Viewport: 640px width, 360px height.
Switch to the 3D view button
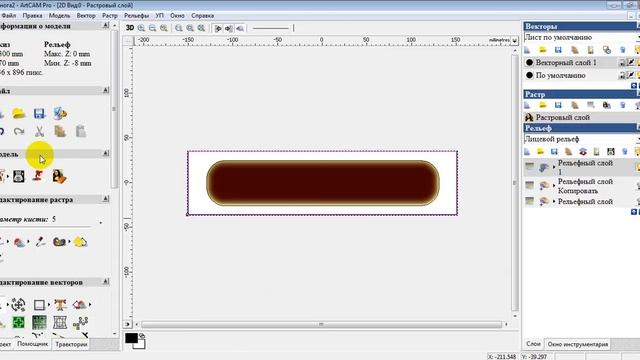coord(130,28)
